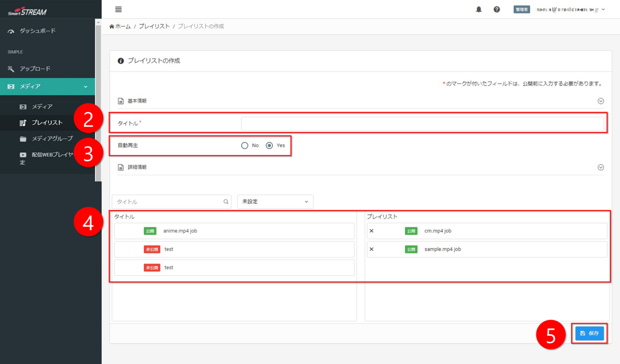
Task: Click the hamburger menu icon
Action: 118,9
